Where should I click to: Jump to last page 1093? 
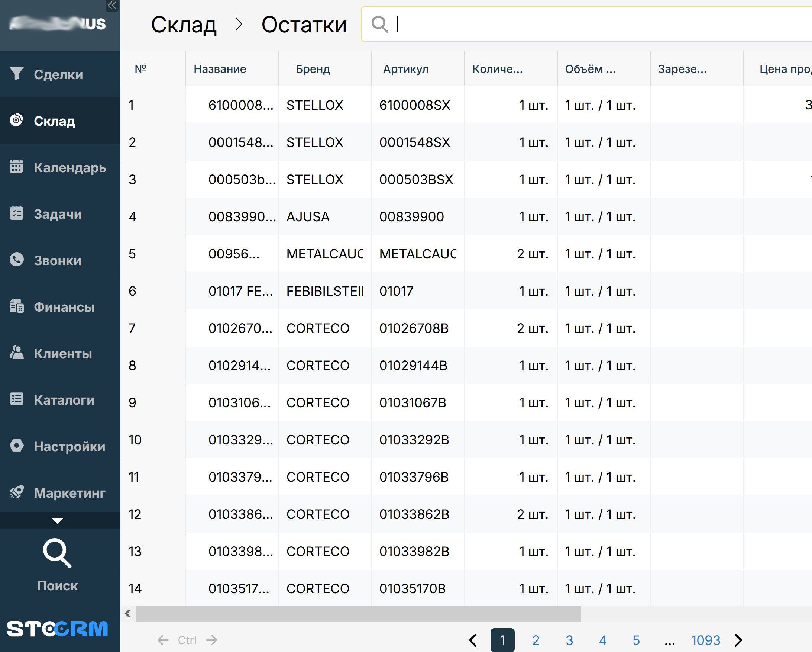coord(705,640)
